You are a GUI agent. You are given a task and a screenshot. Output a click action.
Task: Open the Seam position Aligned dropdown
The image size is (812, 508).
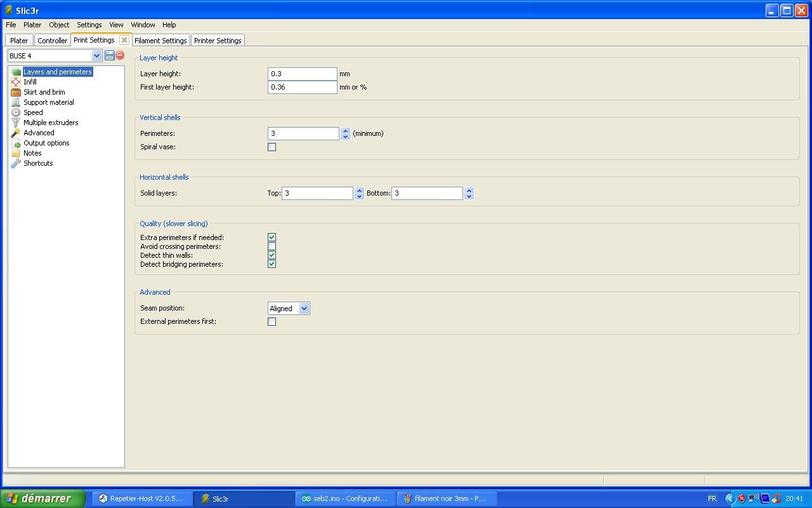click(x=304, y=308)
